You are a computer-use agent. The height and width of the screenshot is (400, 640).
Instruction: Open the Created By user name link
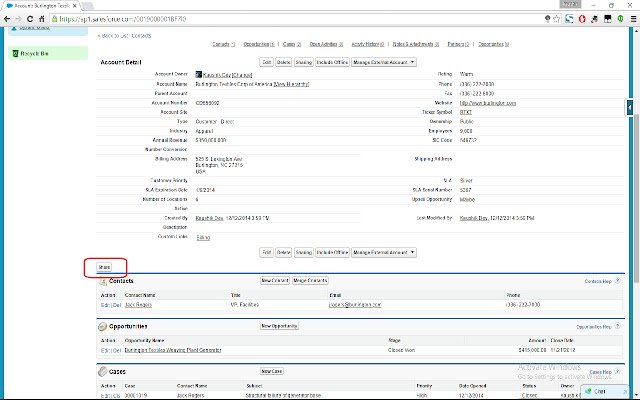pos(209,218)
